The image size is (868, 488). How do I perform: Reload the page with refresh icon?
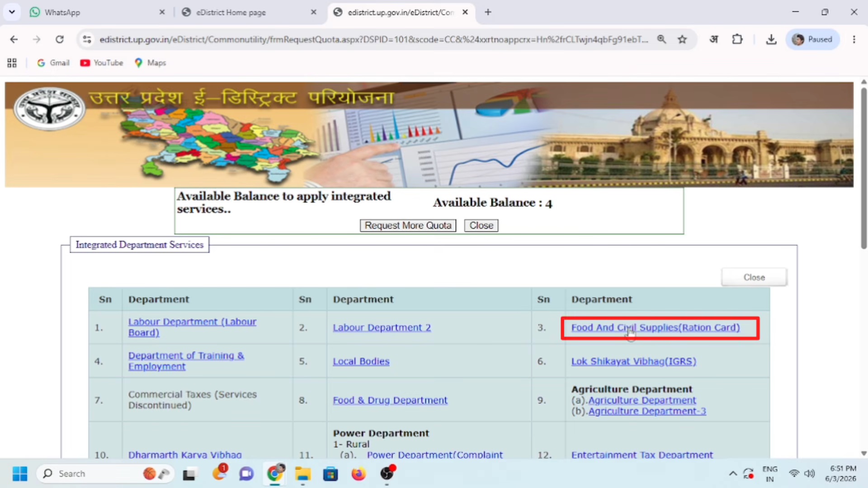point(59,39)
